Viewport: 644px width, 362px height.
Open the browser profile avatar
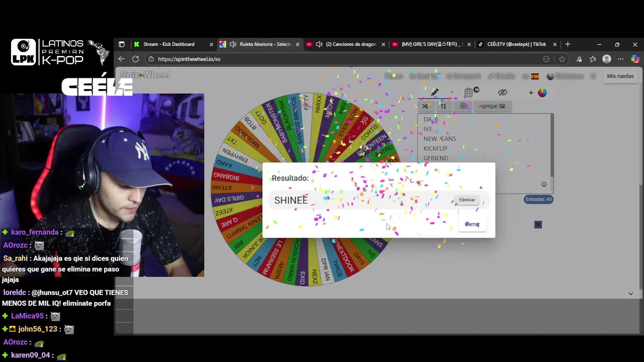(607, 59)
